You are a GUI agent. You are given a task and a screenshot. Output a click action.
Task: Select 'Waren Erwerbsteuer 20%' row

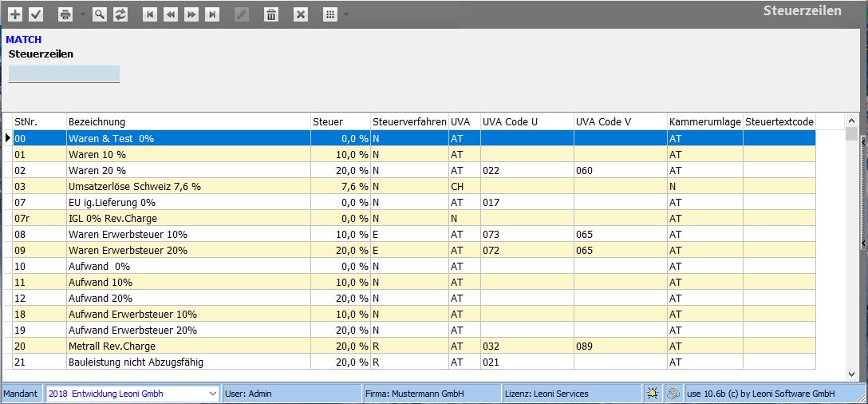(414, 251)
